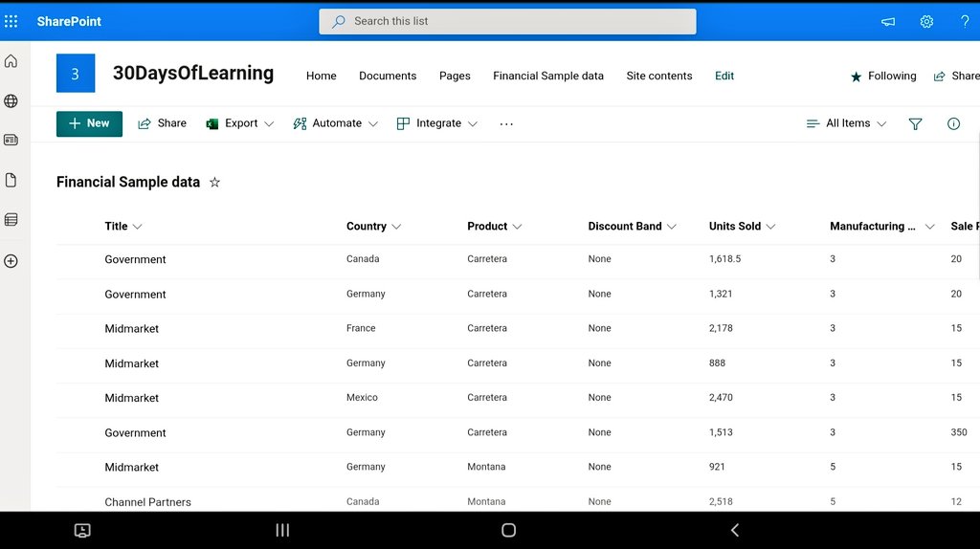This screenshot has width=980, height=549.
Task: Open the My files page icon
Action: pyautogui.click(x=11, y=180)
